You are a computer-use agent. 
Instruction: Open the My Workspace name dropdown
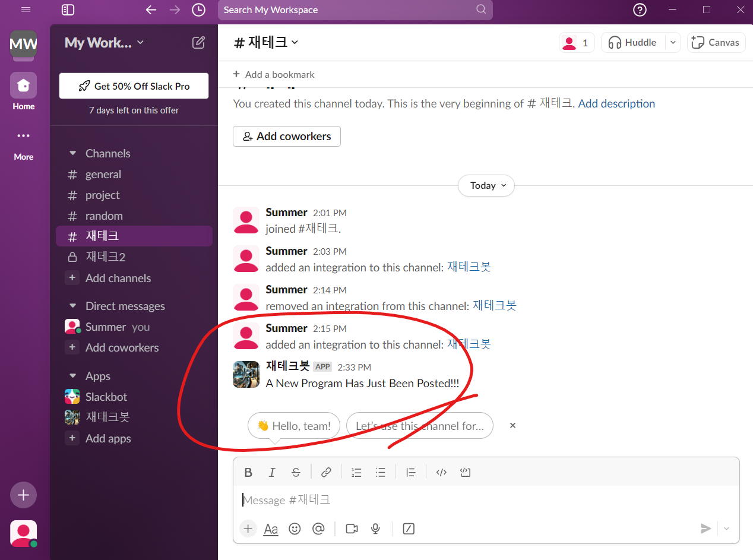104,43
